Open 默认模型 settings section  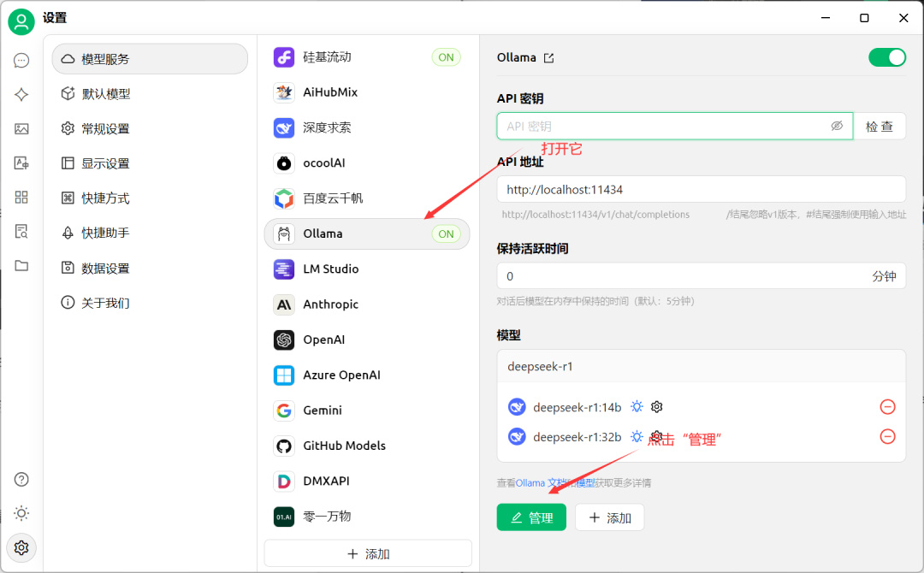pos(150,93)
